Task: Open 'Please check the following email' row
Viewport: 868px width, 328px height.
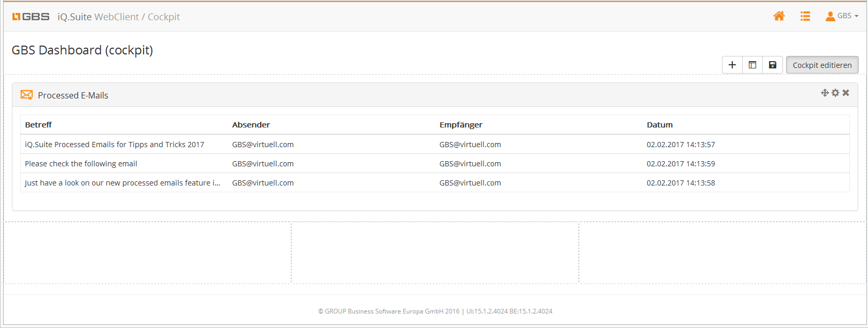Action: pyautogui.click(x=81, y=164)
